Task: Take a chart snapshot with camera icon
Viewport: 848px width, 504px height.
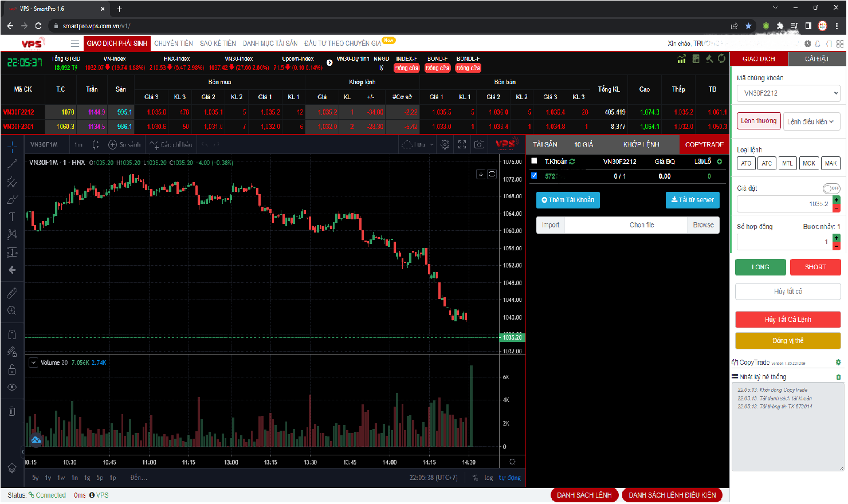Action: (x=479, y=144)
